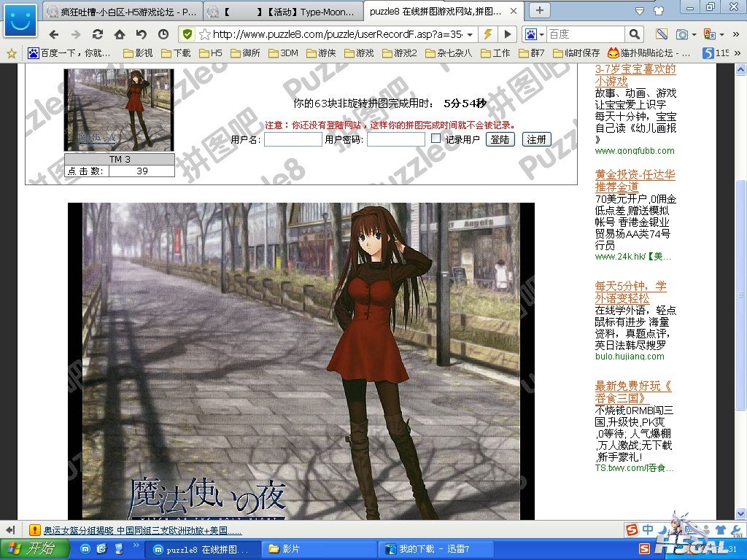Viewport: 747px width, 560px height.
Task: Open the 猫扑贴贴论坛 bookmark
Action: click(649, 53)
